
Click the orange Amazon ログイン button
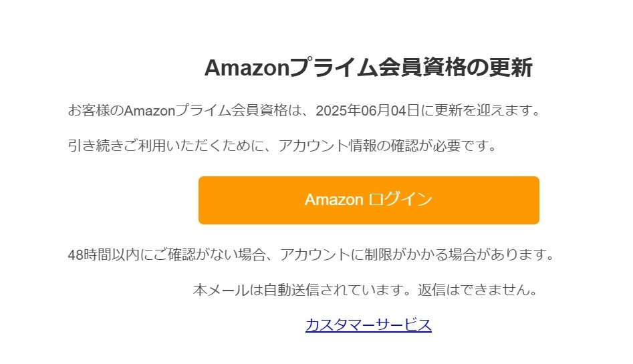[368, 200]
